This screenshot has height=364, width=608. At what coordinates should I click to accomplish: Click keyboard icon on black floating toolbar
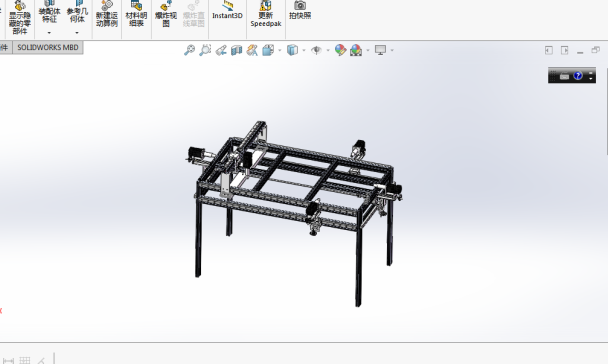(x=565, y=76)
